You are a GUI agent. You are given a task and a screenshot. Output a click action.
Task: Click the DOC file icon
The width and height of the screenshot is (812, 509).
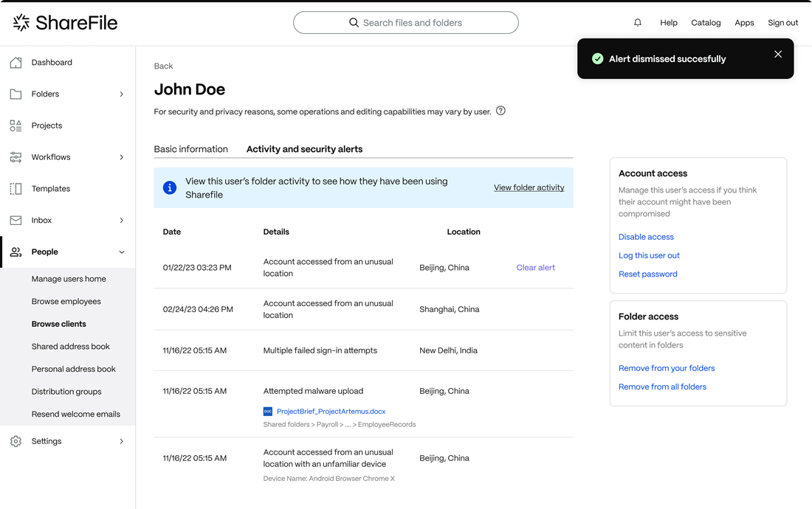[268, 412]
